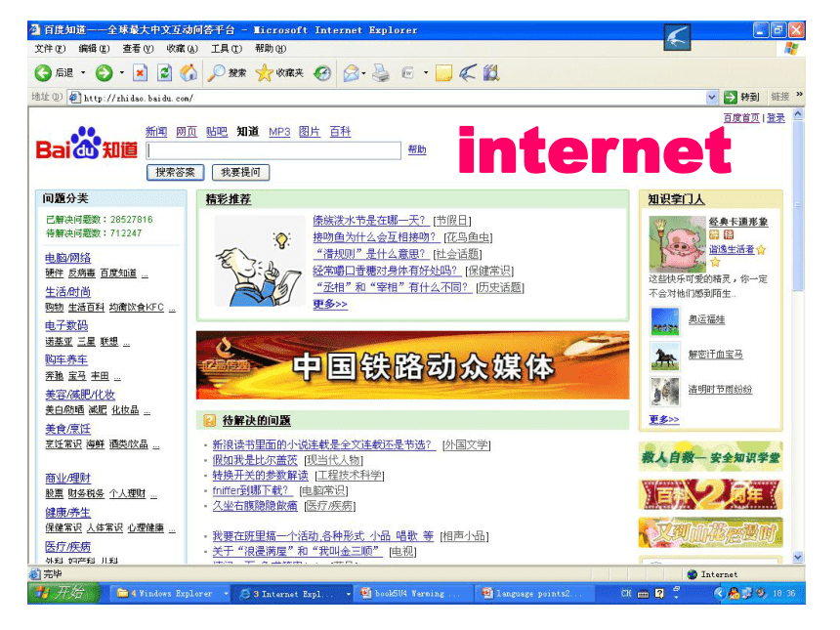Viewport: 840px width, 630px height.
Task: Stop page loading with red X icon
Action: pyautogui.click(x=140, y=73)
